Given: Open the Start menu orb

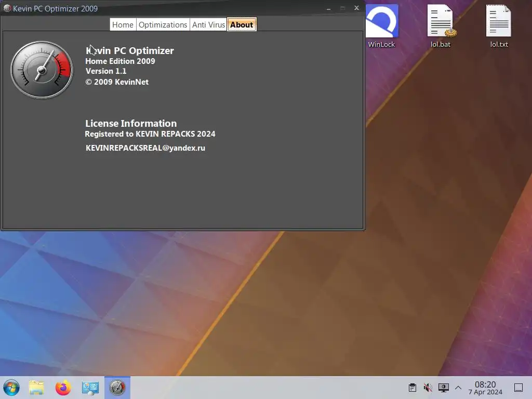Looking at the screenshot, I should coord(11,388).
